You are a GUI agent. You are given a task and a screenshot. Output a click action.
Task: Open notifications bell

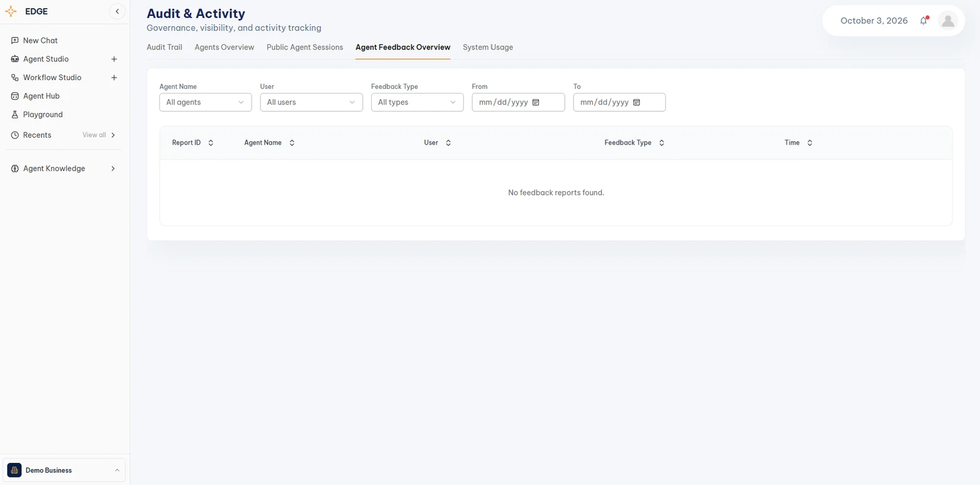pos(924,20)
